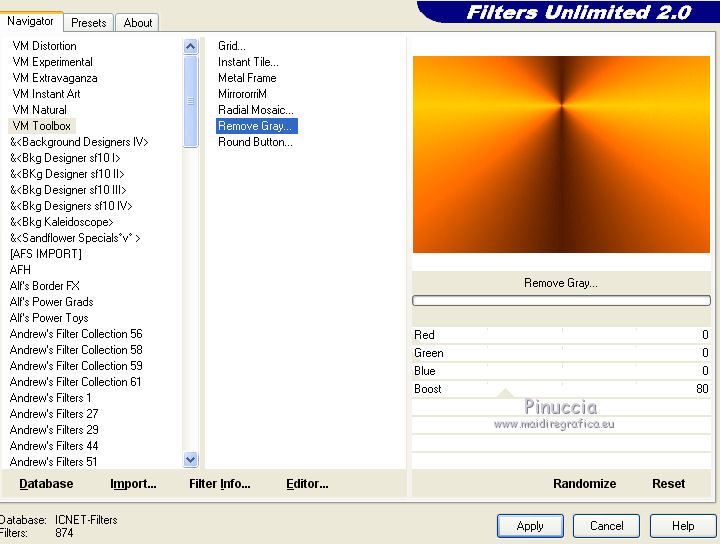The width and height of the screenshot is (720, 544).
Task: Select the VM Instant Art category
Action: (x=46, y=94)
